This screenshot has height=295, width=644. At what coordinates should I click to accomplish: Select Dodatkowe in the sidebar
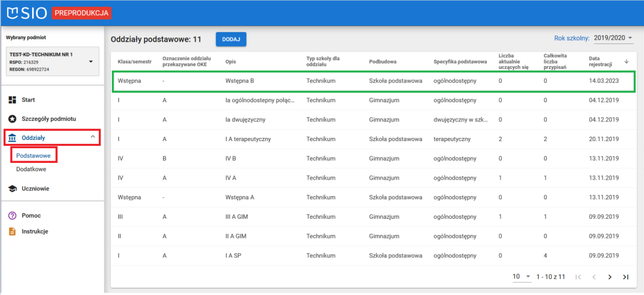pyautogui.click(x=31, y=169)
